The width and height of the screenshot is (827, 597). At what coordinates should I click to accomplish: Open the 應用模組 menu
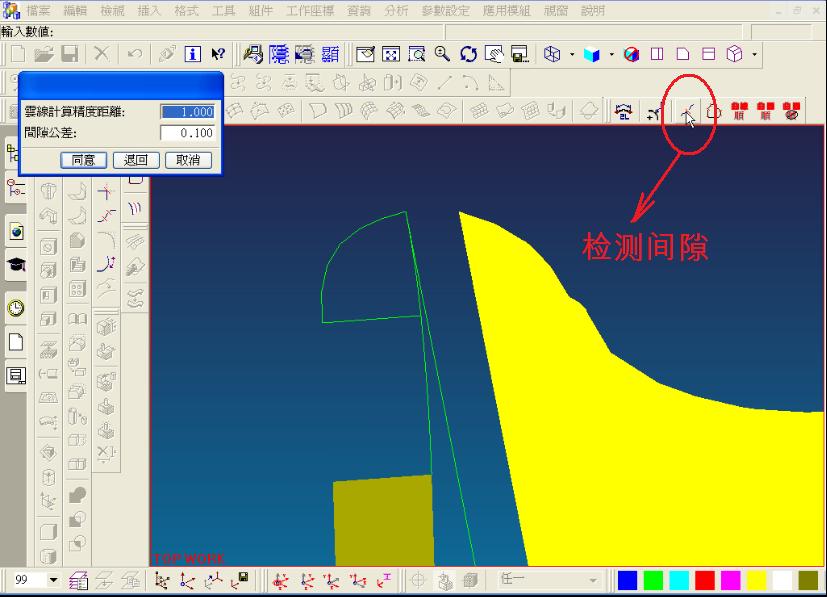click(x=506, y=11)
